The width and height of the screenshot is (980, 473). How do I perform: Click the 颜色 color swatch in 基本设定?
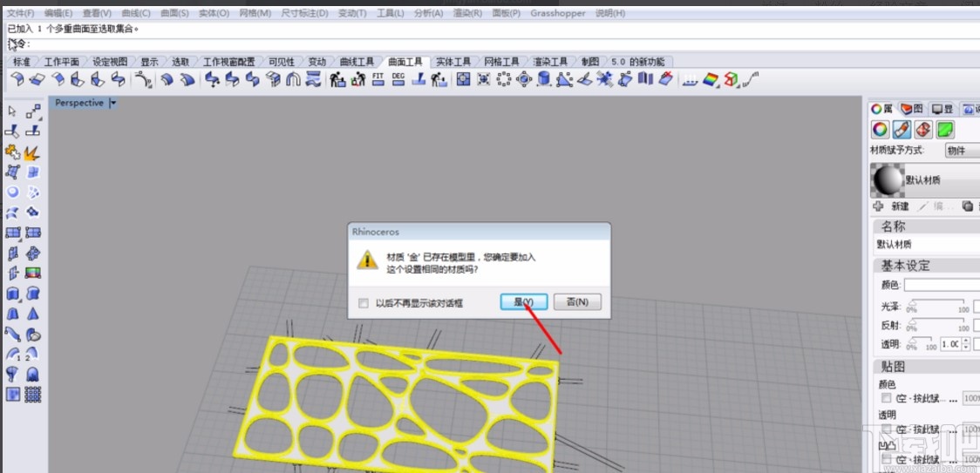pos(942,285)
